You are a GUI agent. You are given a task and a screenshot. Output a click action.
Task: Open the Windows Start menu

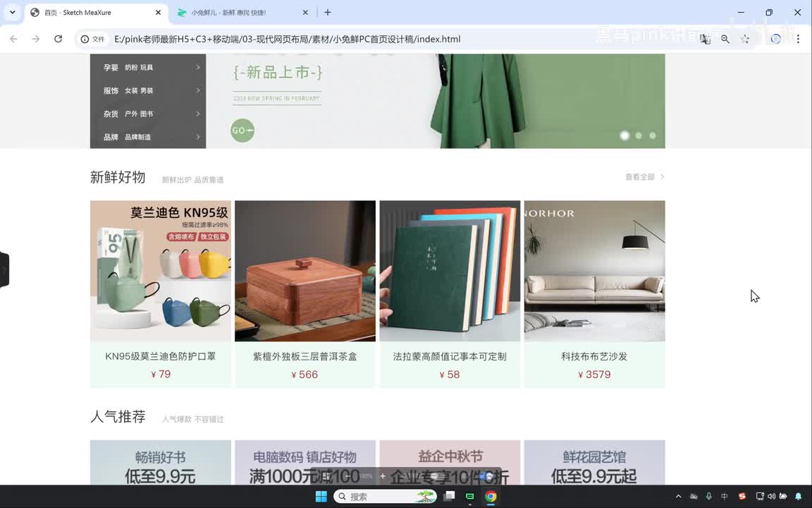321,497
